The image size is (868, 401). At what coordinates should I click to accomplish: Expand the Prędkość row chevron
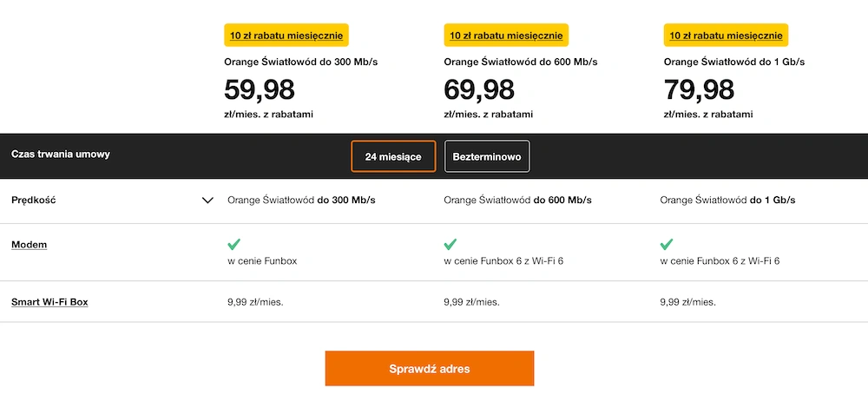coord(207,200)
